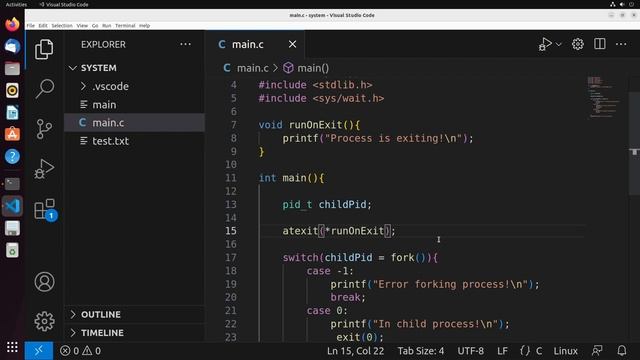
Task: Collapse the SYSTEM folder section
Action: tap(135, 68)
